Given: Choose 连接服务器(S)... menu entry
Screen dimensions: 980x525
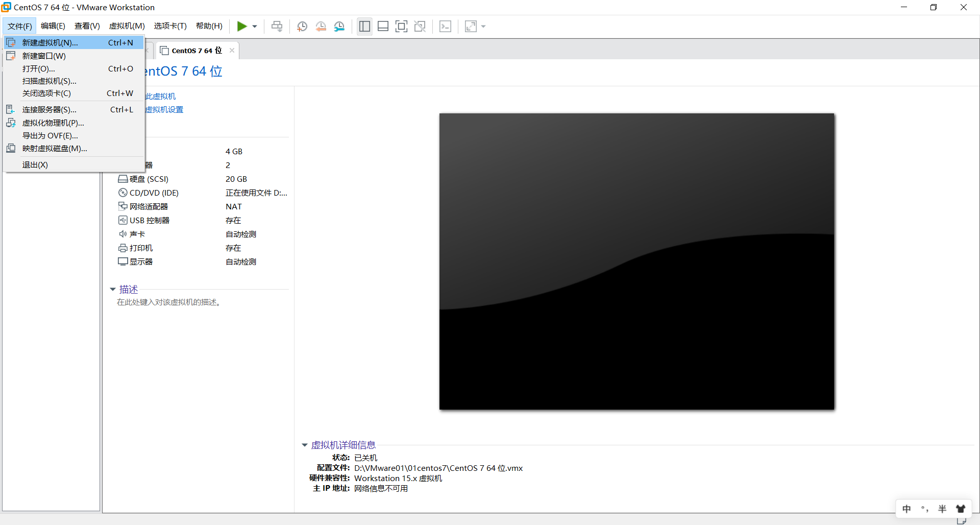Looking at the screenshot, I should [74, 109].
